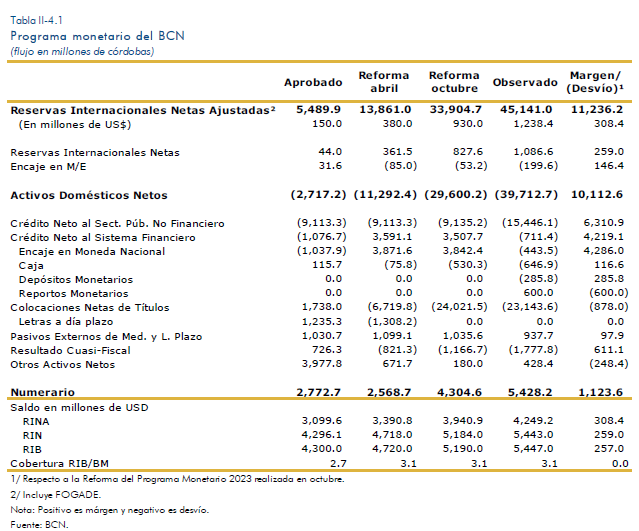Select row label 'Cobertura RIB/BM'
The height and width of the screenshot is (531, 639).
[x=59, y=464]
